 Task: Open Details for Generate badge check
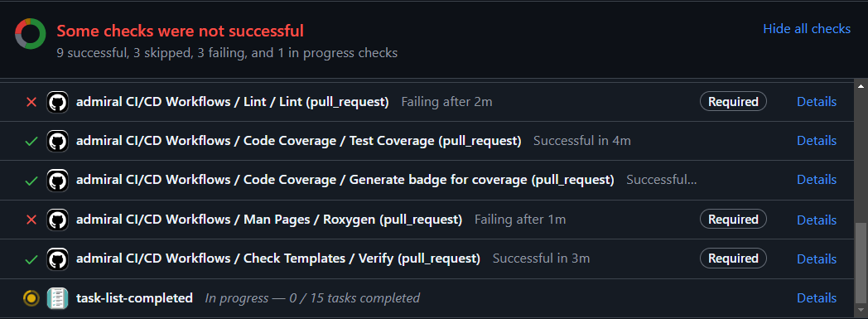(817, 180)
